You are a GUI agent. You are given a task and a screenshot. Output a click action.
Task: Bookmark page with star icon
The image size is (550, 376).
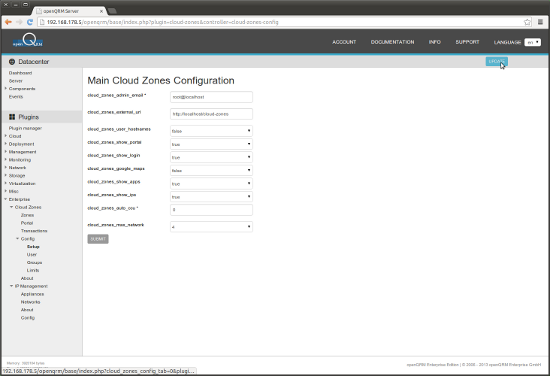point(527,22)
